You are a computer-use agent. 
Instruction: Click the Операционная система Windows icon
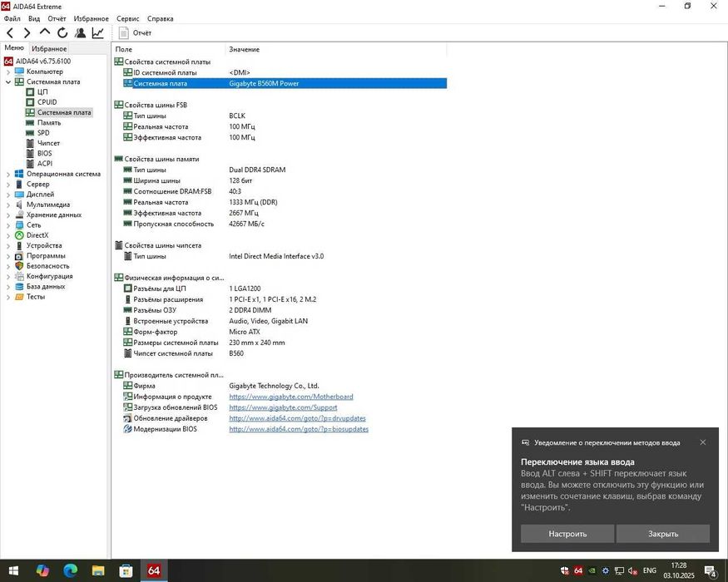pyautogui.click(x=19, y=174)
